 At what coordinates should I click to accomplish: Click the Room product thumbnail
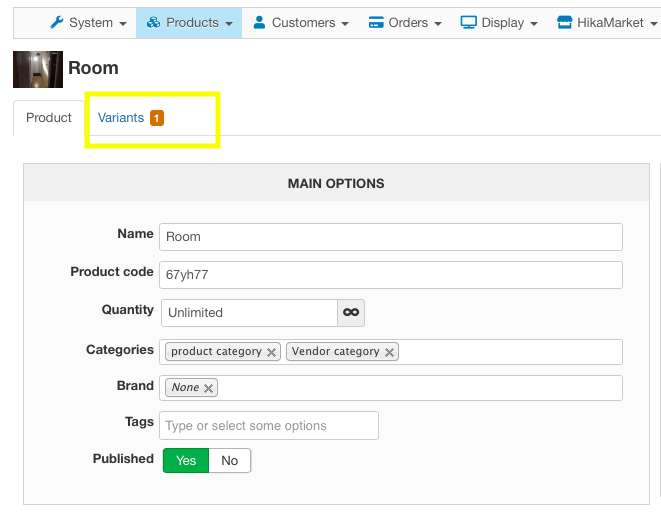[37, 69]
